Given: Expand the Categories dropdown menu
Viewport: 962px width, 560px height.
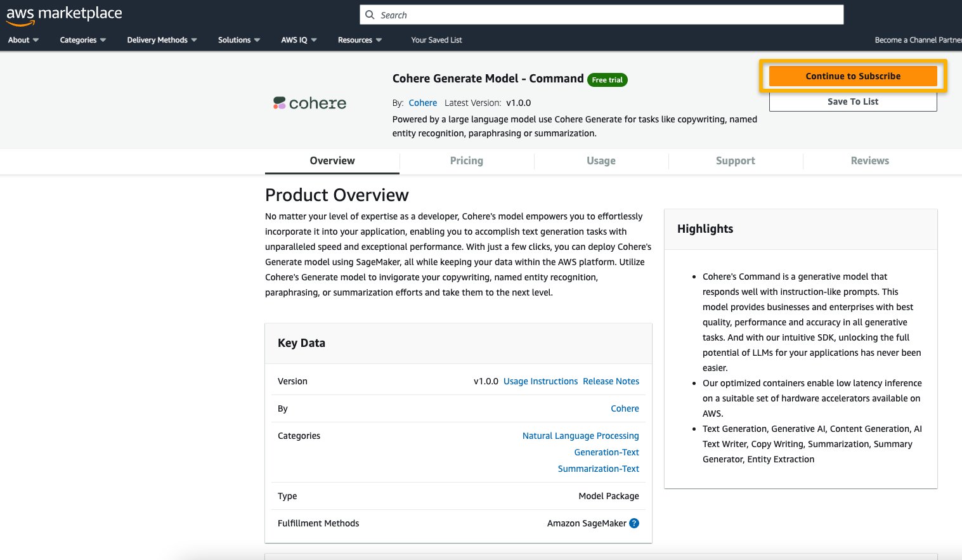Looking at the screenshot, I should tap(83, 40).
